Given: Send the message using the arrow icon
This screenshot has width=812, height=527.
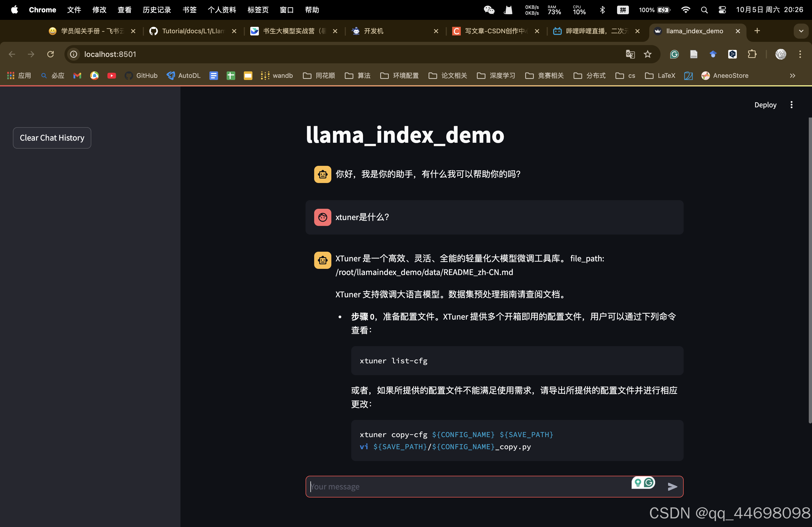Looking at the screenshot, I should (x=672, y=487).
